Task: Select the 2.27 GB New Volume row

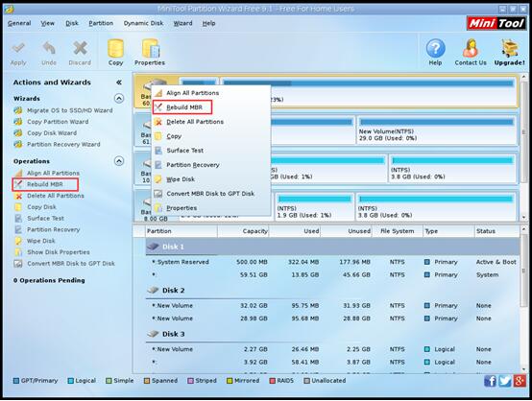Action: [332, 349]
